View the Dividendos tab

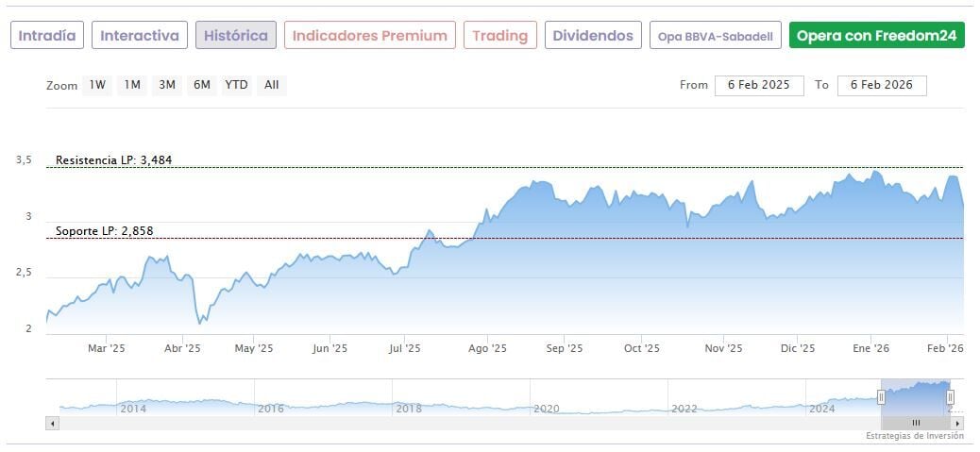click(593, 36)
